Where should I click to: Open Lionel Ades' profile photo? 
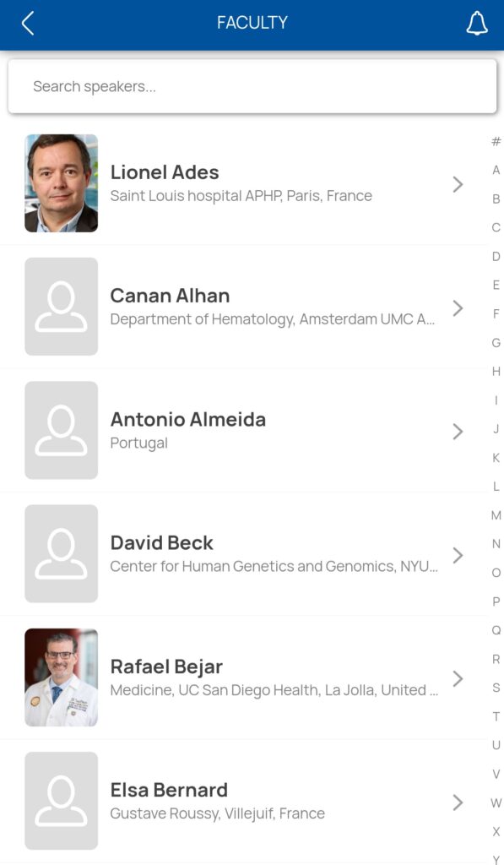tap(62, 183)
